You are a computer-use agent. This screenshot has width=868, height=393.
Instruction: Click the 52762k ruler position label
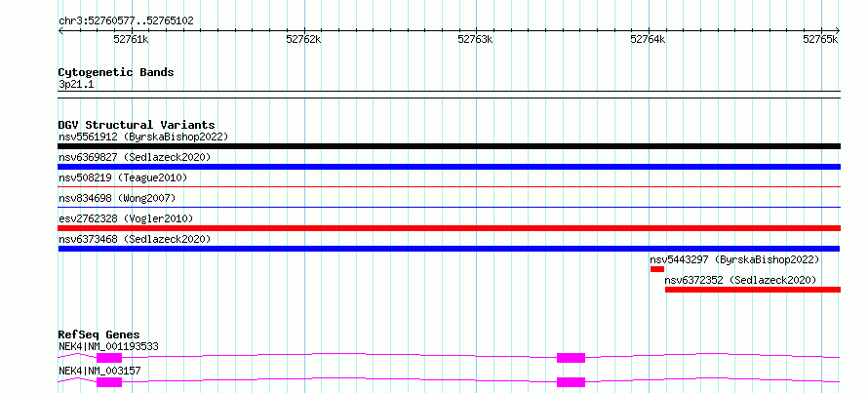[303, 39]
